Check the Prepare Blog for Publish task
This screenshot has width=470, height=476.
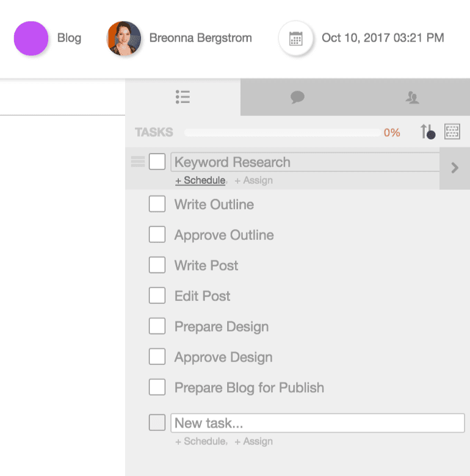point(157,387)
